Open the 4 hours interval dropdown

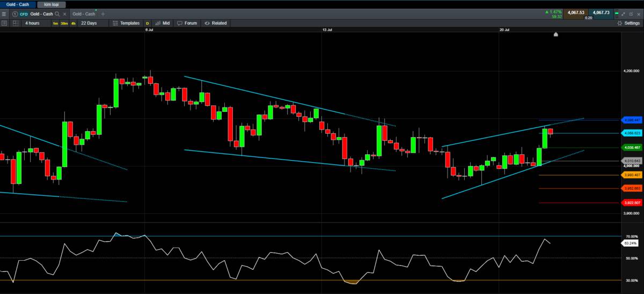pos(35,23)
